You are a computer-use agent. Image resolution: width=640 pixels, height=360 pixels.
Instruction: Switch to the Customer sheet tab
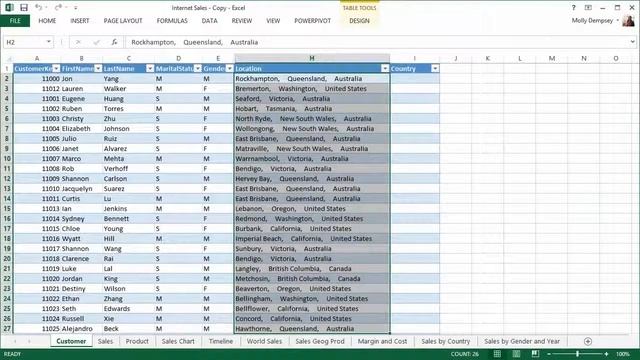[x=71, y=341]
